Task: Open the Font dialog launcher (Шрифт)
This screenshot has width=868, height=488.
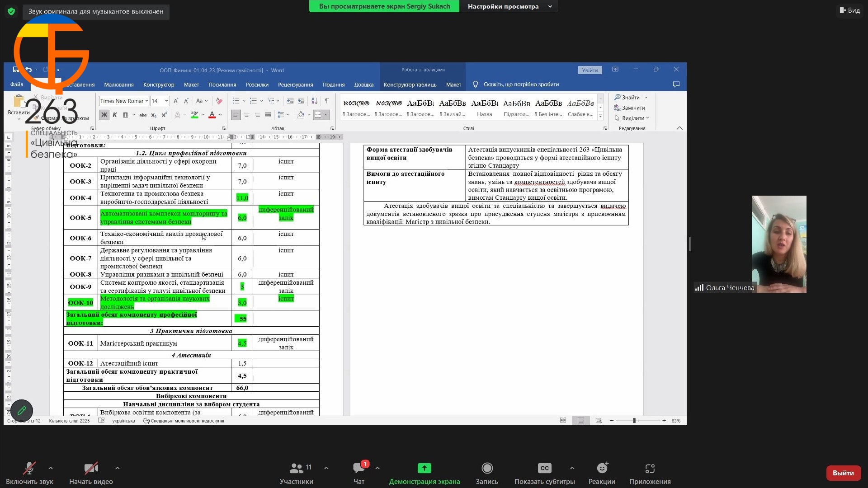Action: pyautogui.click(x=224, y=128)
